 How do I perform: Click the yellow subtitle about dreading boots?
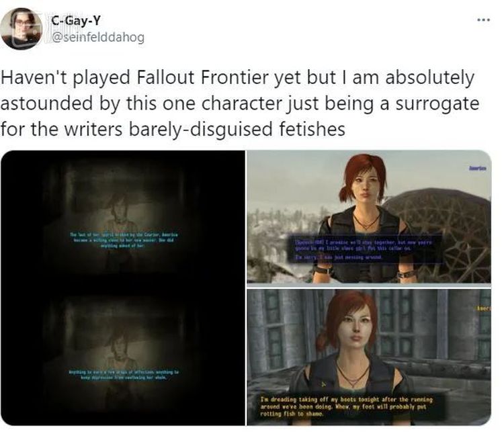click(x=347, y=406)
